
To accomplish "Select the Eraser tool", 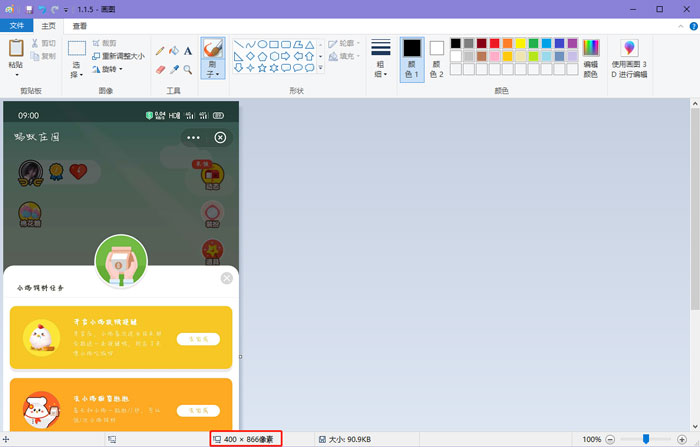I will [x=160, y=69].
